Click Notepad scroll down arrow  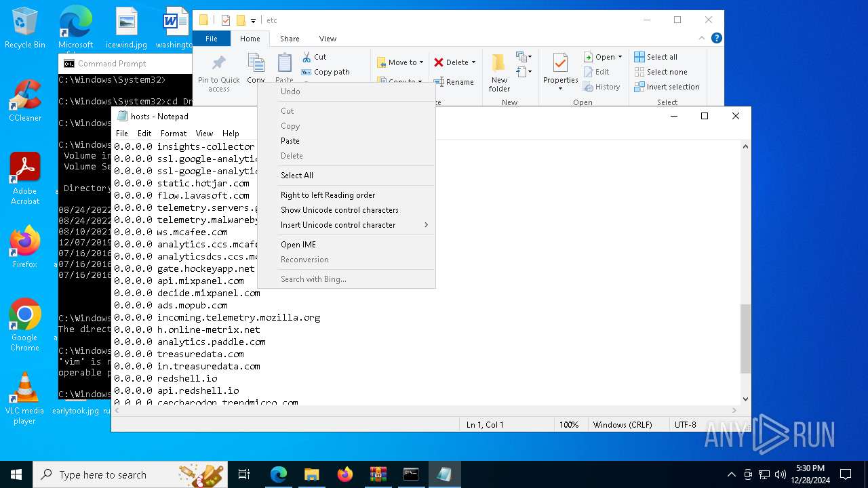745,399
